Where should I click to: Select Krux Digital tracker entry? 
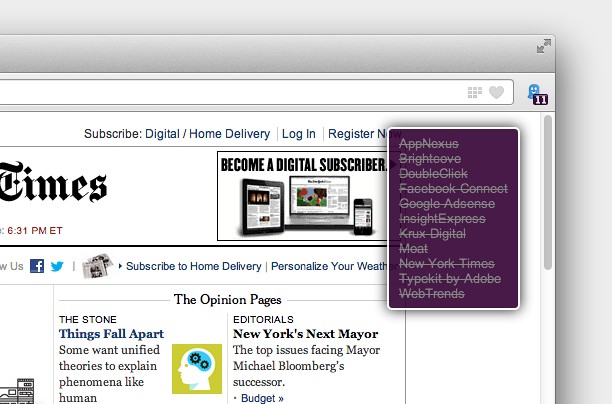click(x=432, y=234)
